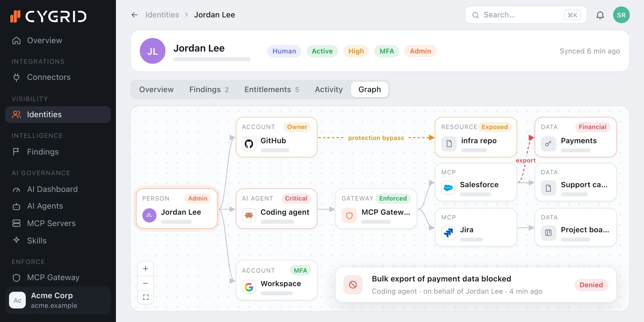Screen dimensions: 644x322
Task: Click the High risk tag
Action: pos(356,51)
